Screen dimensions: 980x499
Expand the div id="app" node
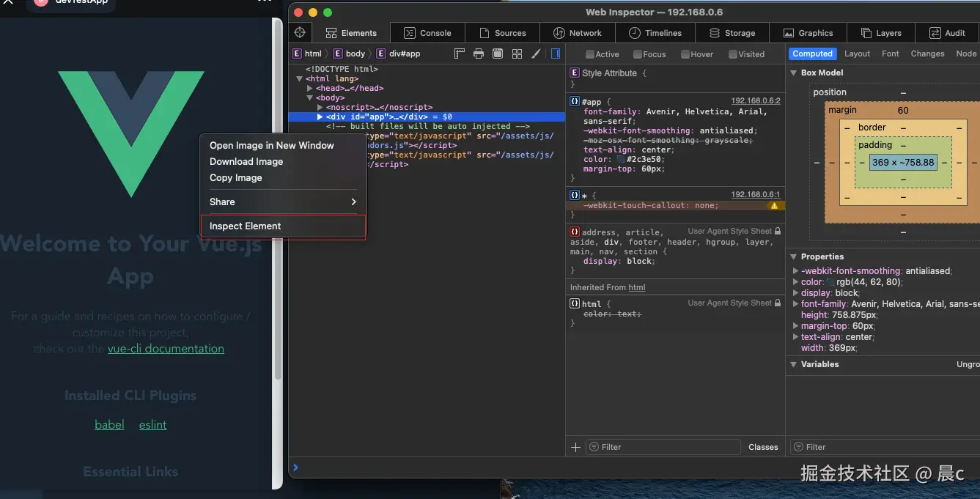click(x=320, y=117)
